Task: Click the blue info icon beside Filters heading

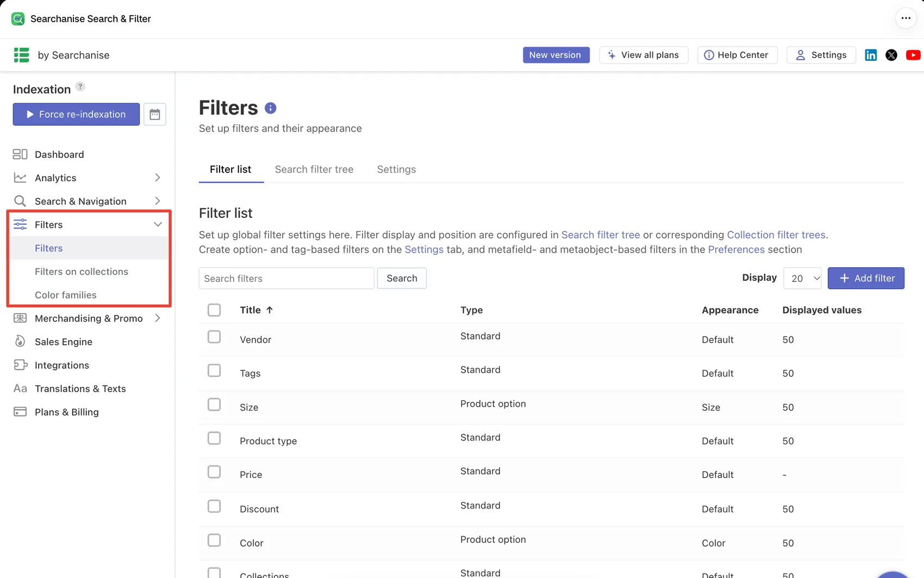Action: [x=270, y=108]
